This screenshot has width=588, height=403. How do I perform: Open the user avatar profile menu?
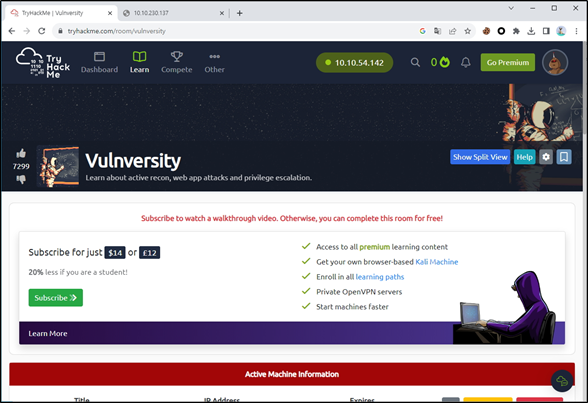coord(555,63)
